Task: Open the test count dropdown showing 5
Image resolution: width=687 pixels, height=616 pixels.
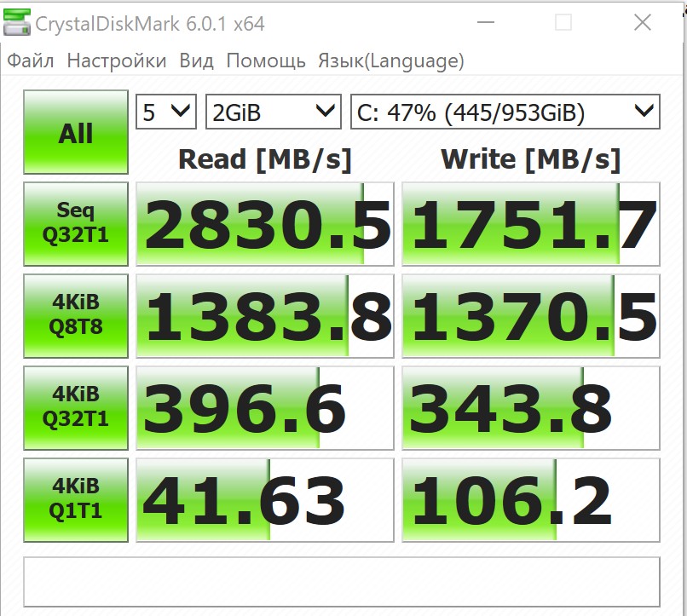Action: click(166, 112)
